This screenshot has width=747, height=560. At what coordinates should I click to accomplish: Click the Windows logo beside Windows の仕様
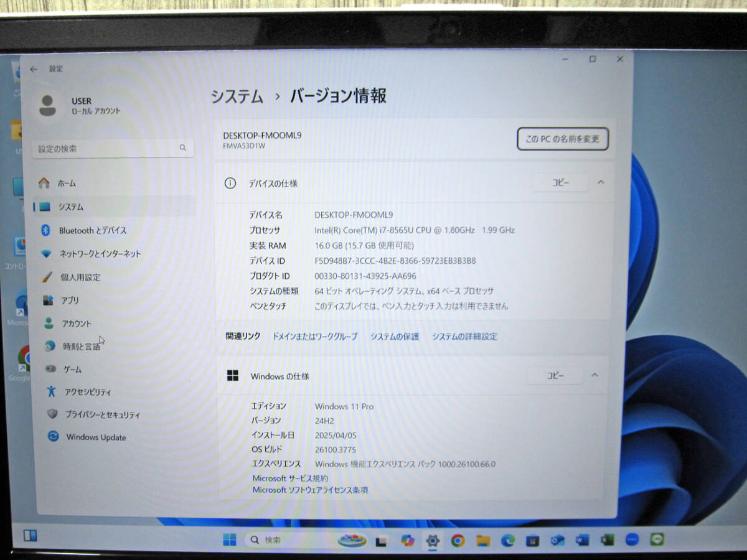pyautogui.click(x=233, y=376)
